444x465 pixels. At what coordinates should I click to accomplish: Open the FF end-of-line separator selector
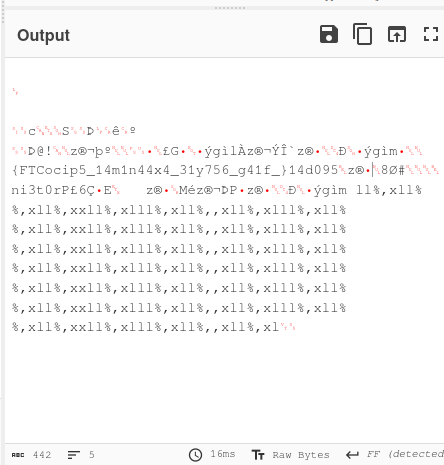click(405, 454)
